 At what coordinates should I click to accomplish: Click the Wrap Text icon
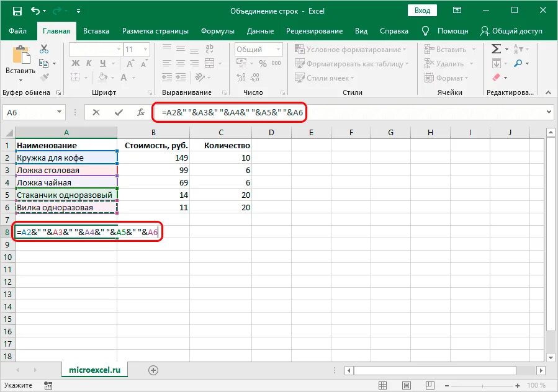click(210, 49)
